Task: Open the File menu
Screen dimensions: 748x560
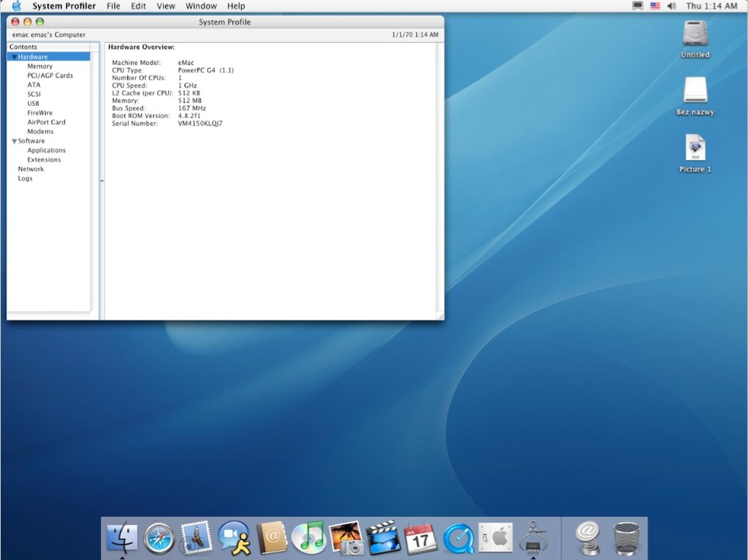Action: coord(113,6)
